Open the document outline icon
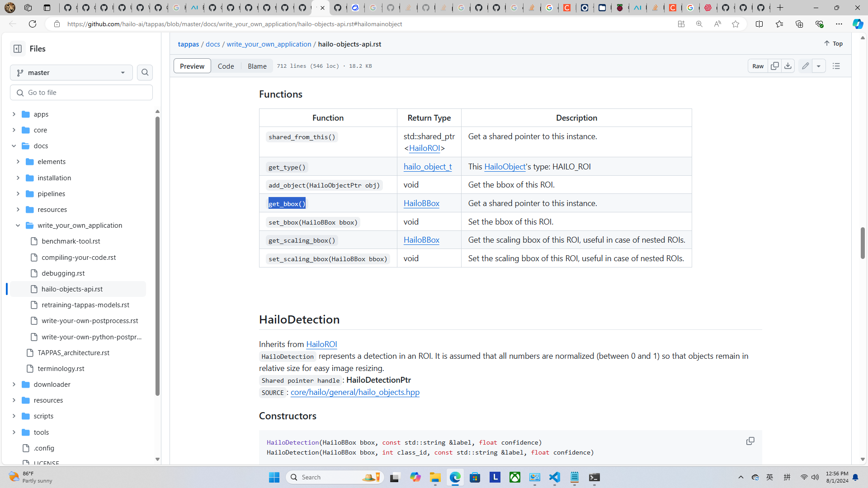Screen dimensions: 868x488 836,66
